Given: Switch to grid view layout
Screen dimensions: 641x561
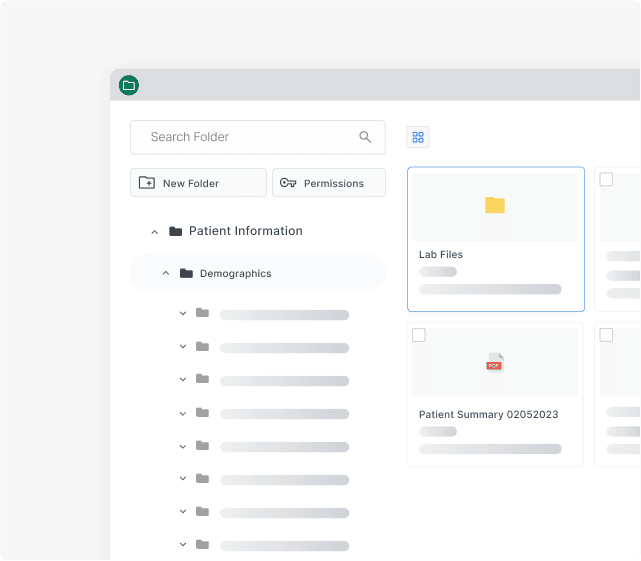Looking at the screenshot, I should [418, 137].
